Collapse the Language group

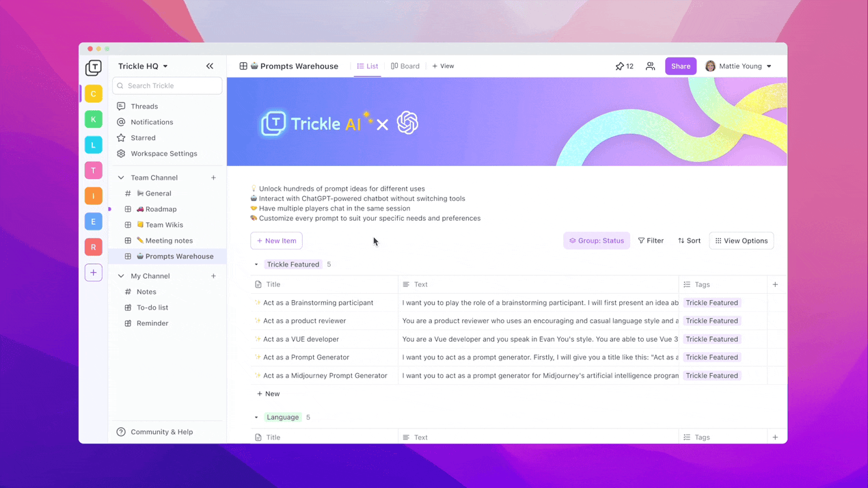click(256, 418)
